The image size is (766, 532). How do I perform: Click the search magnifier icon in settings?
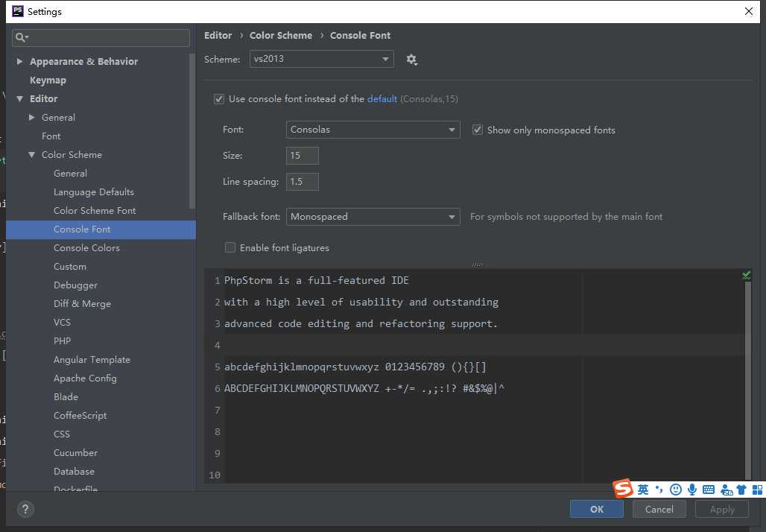[x=22, y=37]
